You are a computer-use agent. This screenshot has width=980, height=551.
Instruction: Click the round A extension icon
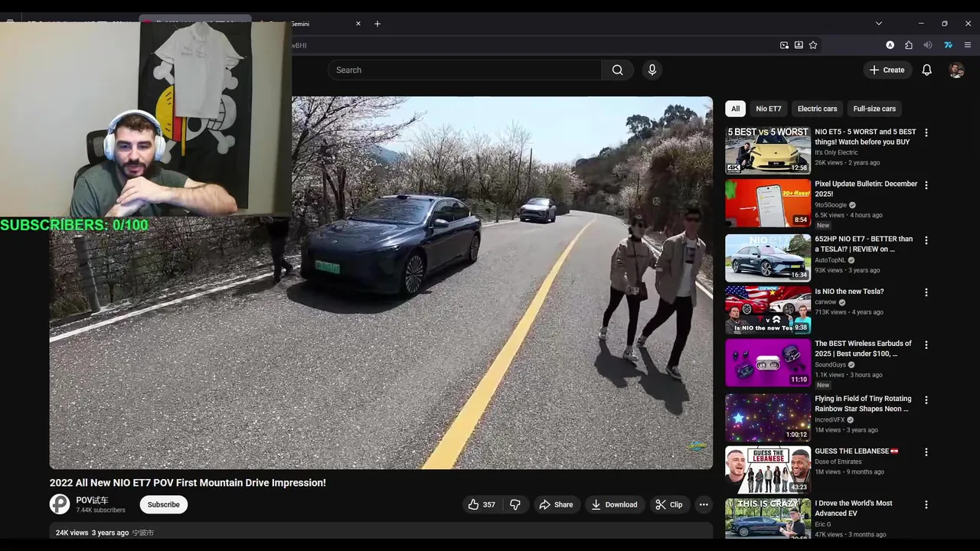(x=890, y=45)
